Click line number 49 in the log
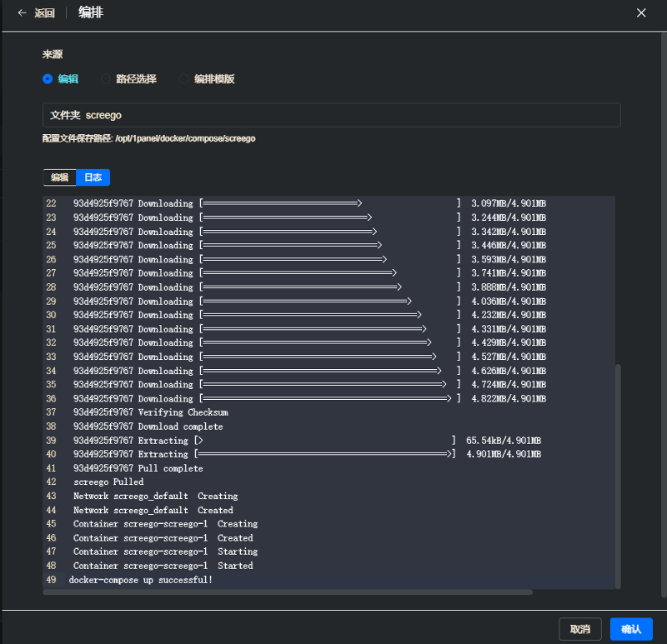667x644 pixels. [52, 579]
